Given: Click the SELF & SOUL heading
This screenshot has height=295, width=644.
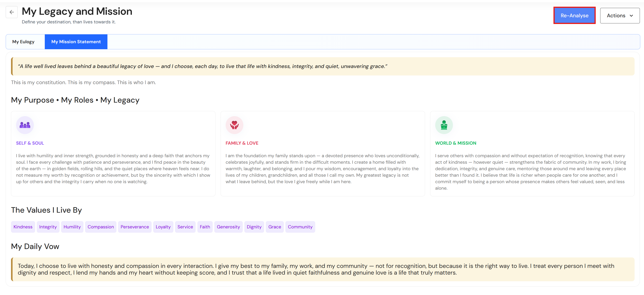Looking at the screenshot, I should tap(30, 143).
